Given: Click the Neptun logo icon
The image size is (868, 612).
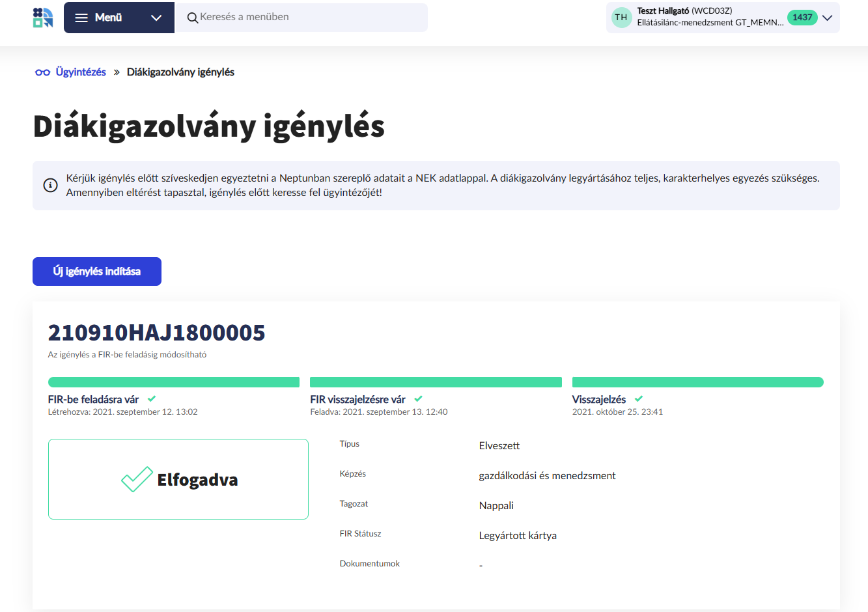Looking at the screenshot, I should click(x=42, y=18).
